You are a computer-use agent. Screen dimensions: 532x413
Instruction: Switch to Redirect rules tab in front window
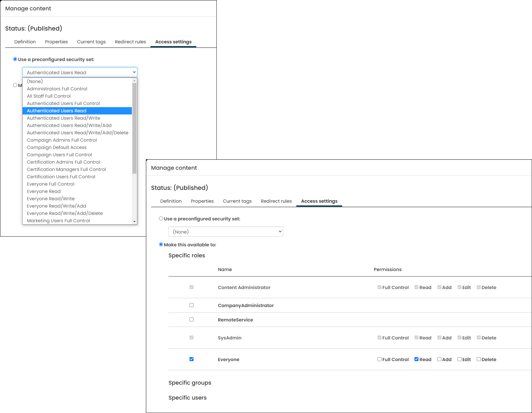point(276,201)
